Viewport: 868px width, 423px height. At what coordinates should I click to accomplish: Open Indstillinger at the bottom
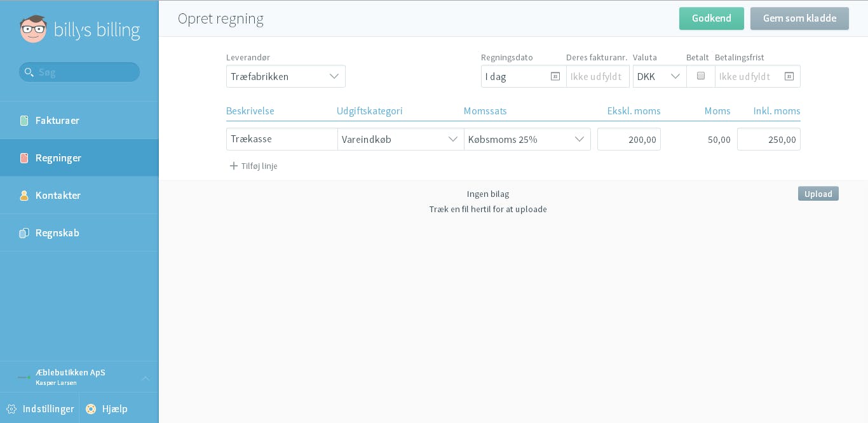tap(39, 409)
